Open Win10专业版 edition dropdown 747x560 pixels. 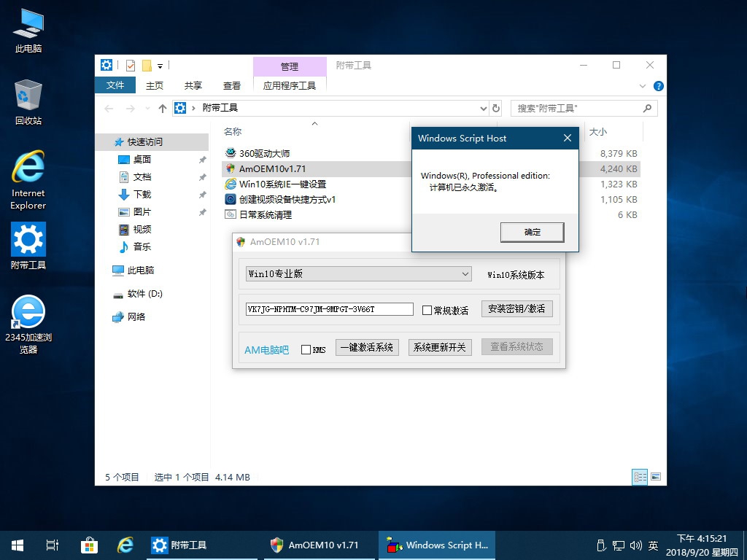point(359,274)
